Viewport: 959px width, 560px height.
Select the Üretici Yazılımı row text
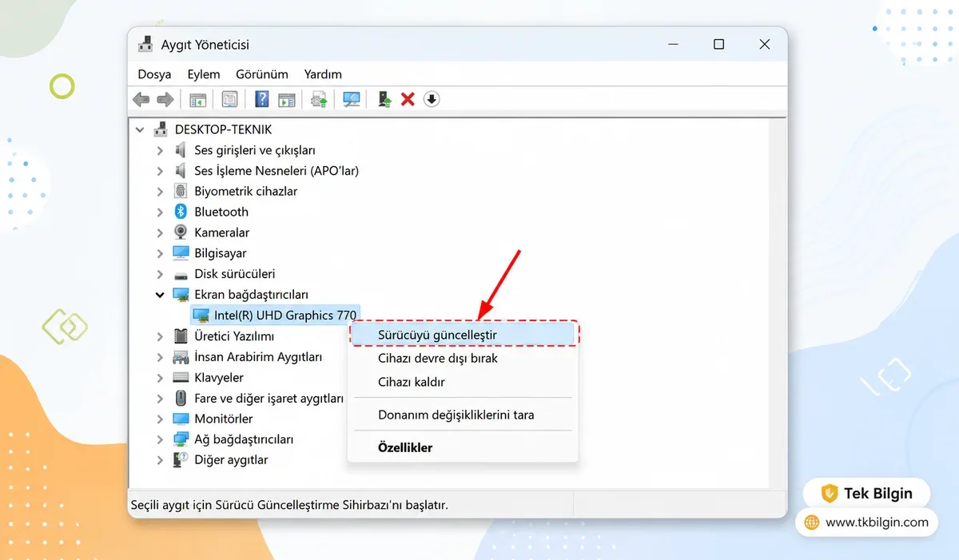point(234,336)
